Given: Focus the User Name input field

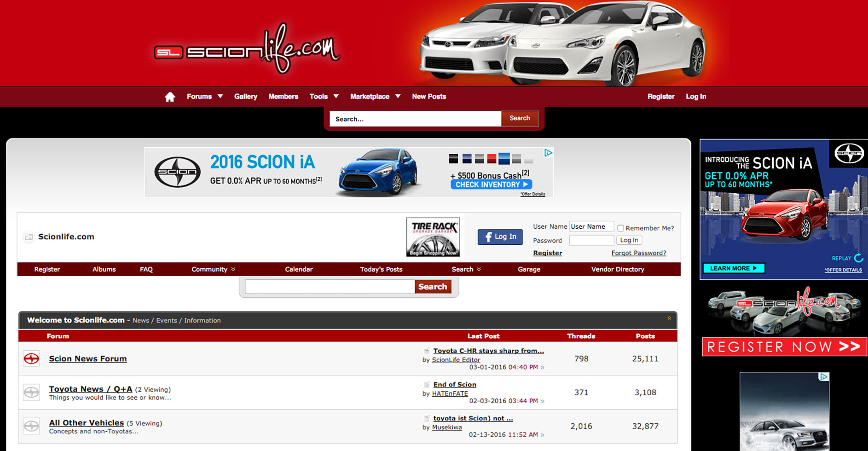Looking at the screenshot, I should (591, 226).
